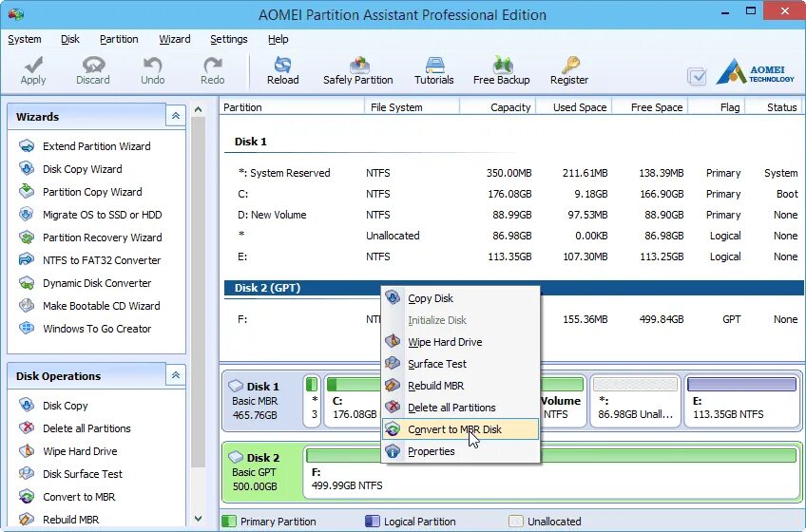Start Migrate OS to SSD or HDD

click(103, 215)
